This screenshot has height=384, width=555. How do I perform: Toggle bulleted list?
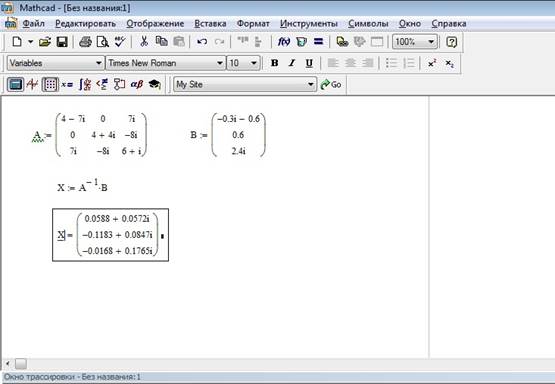[x=391, y=63]
